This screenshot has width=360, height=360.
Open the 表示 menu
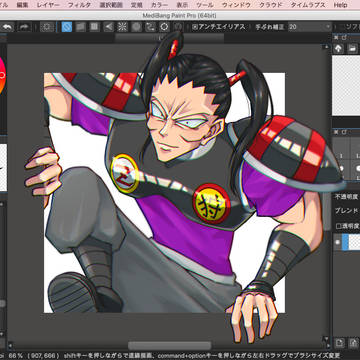[182, 5]
